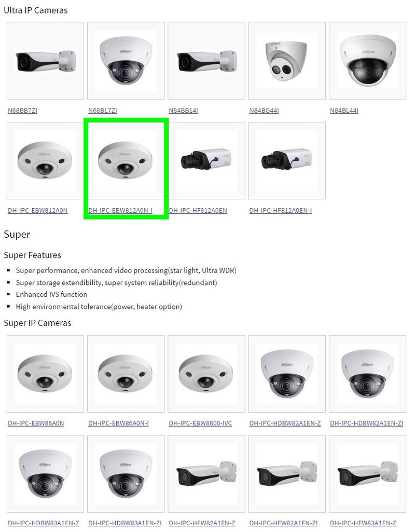415x532 pixels.
Task: Select the N84BG44I eyeball camera image
Action: [287, 61]
